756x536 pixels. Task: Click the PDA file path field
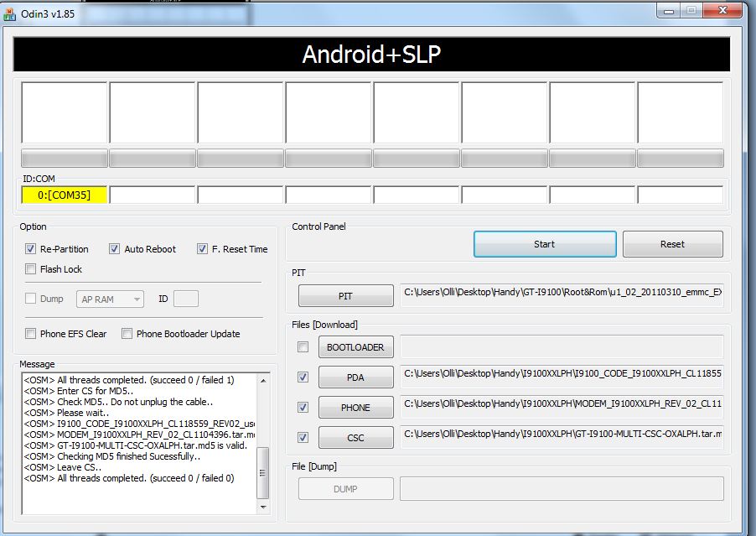tap(562, 377)
